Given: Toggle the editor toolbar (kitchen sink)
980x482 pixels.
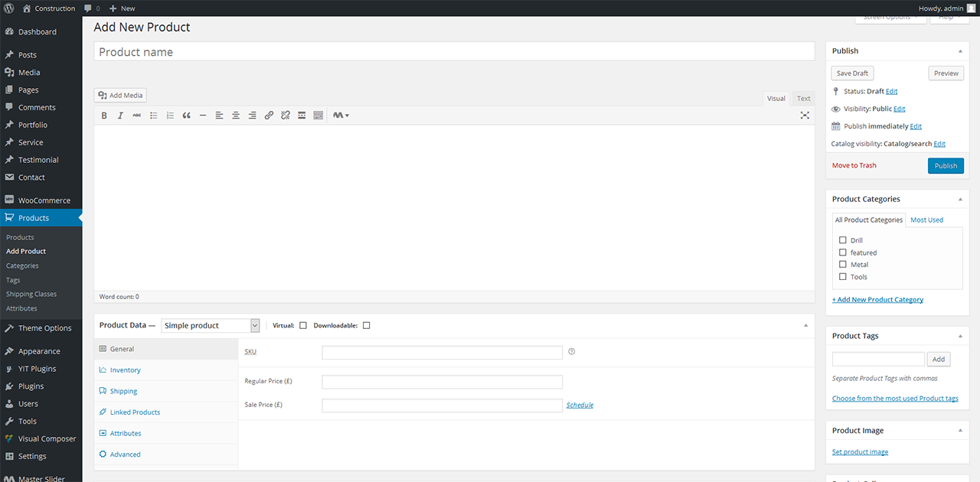Looking at the screenshot, I should (x=318, y=116).
